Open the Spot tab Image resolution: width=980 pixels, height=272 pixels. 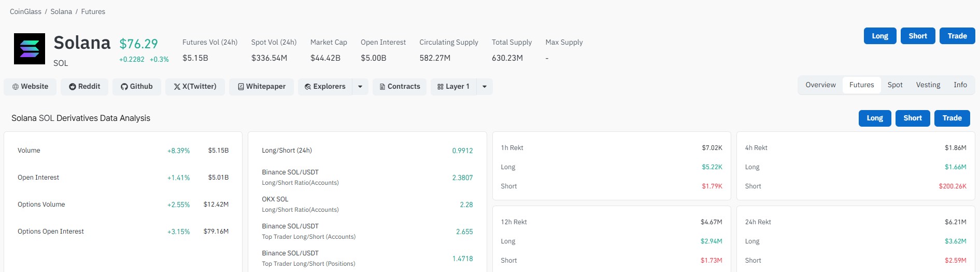(x=895, y=85)
